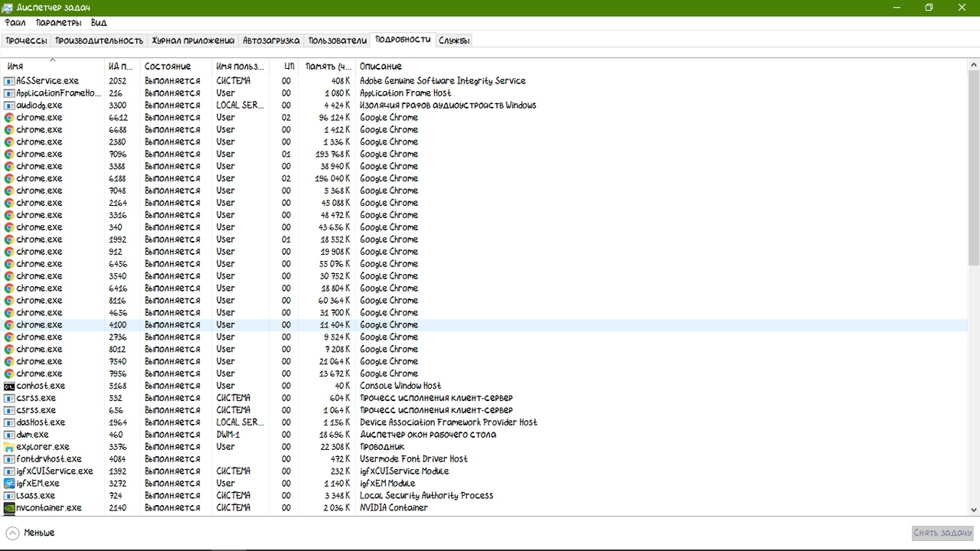Image resolution: width=980 pixels, height=551 pixels.
Task: Click the Task Manager title bar icon
Action: pyautogui.click(x=8, y=8)
